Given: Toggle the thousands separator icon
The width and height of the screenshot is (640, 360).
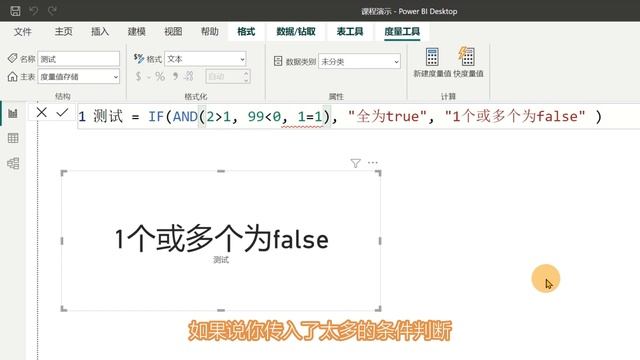Looking at the screenshot, I should click(x=175, y=76).
